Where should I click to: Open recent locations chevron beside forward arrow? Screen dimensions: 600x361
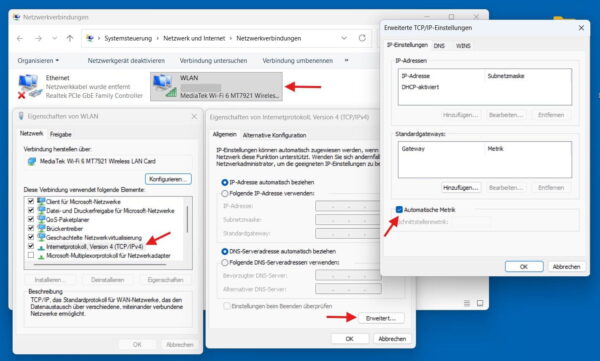(54, 38)
